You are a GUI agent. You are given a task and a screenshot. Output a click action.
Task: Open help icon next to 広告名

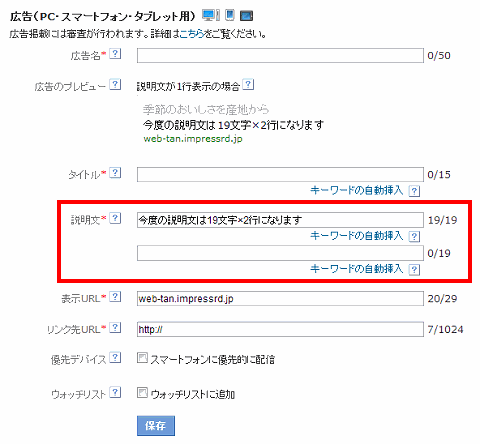[x=115, y=54]
